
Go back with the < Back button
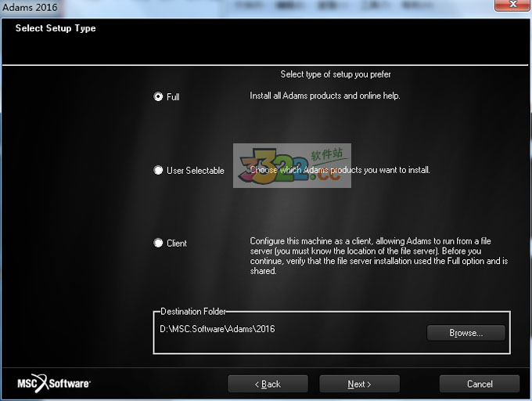pos(268,384)
